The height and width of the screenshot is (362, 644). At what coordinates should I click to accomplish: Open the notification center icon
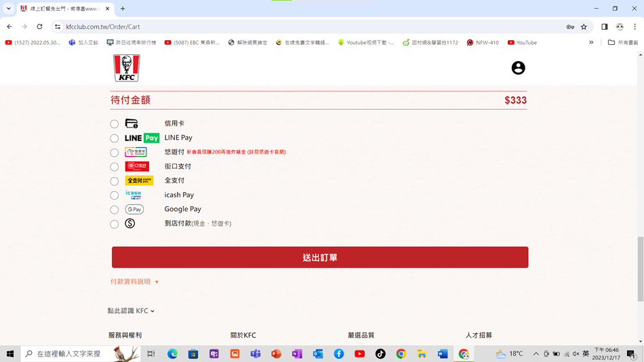click(631, 354)
